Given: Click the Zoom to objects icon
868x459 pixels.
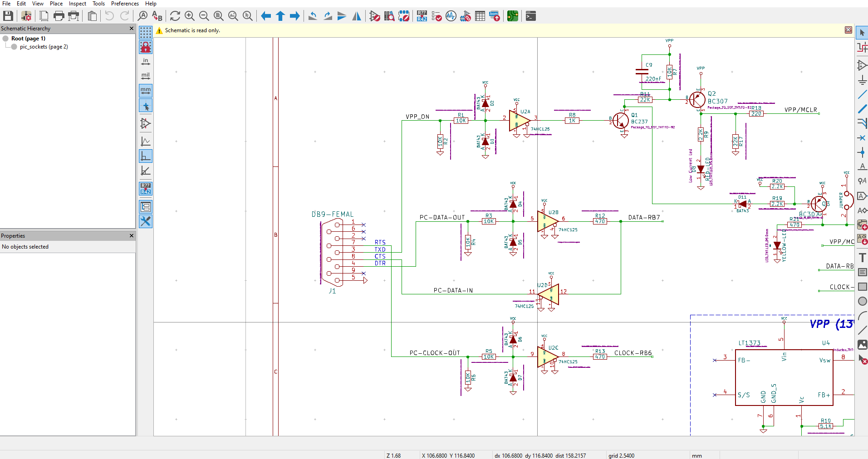Looking at the screenshot, I should [233, 16].
